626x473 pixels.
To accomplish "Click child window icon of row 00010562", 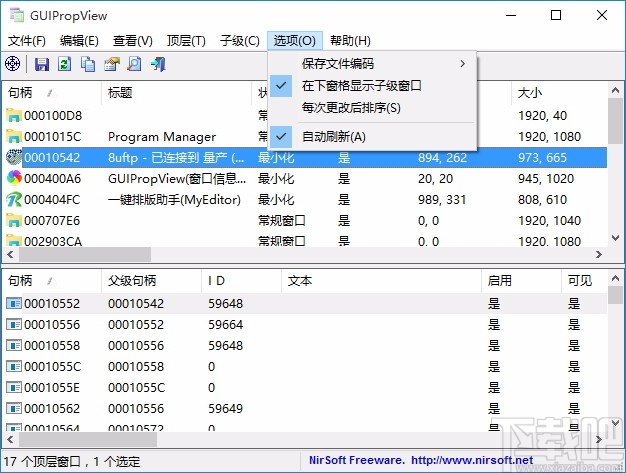I will pos(14,408).
